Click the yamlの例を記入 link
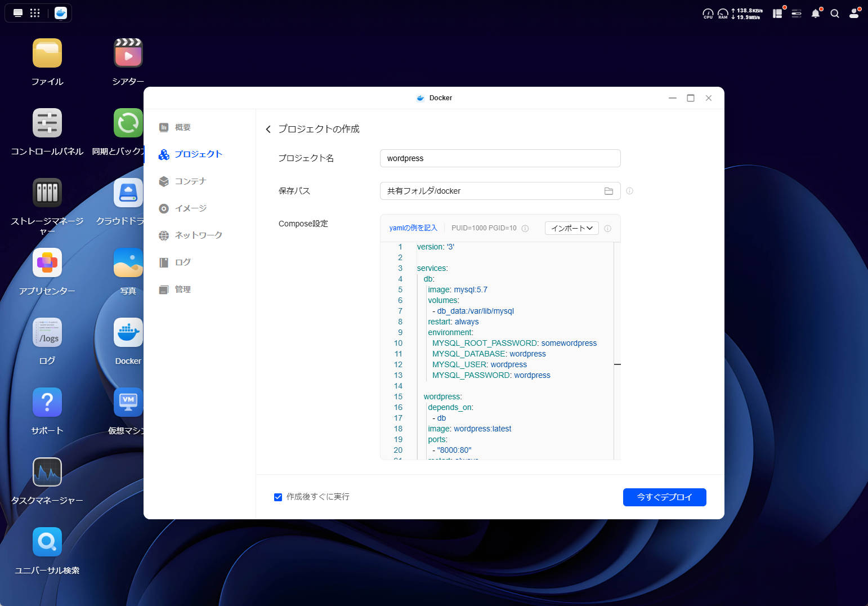 (413, 228)
